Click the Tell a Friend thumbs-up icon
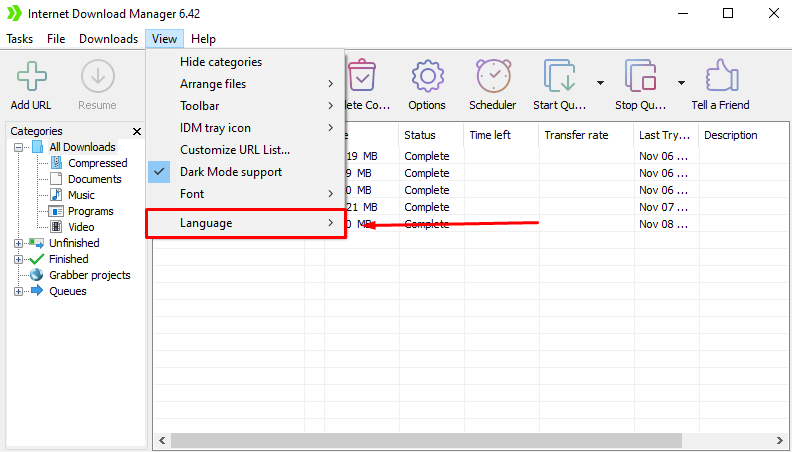The image size is (792, 452). click(x=721, y=75)
